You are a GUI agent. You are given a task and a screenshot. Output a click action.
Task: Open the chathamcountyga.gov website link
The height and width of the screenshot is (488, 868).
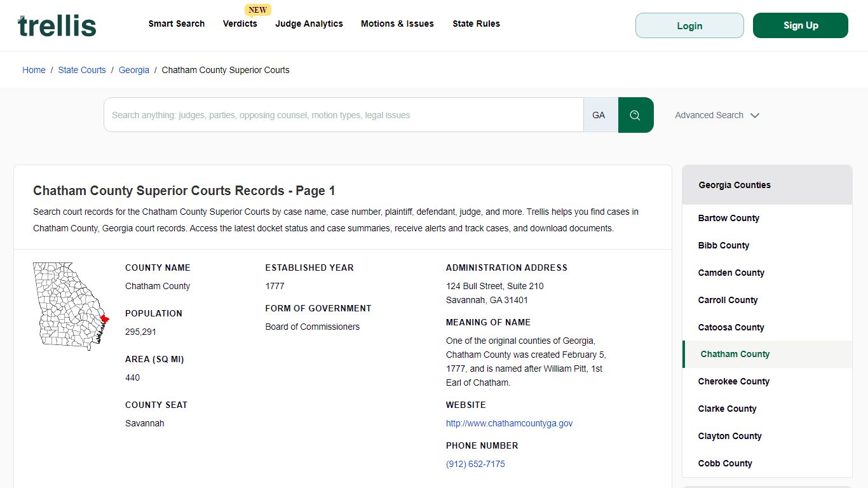pyautogui.click(x=509, y=423)
